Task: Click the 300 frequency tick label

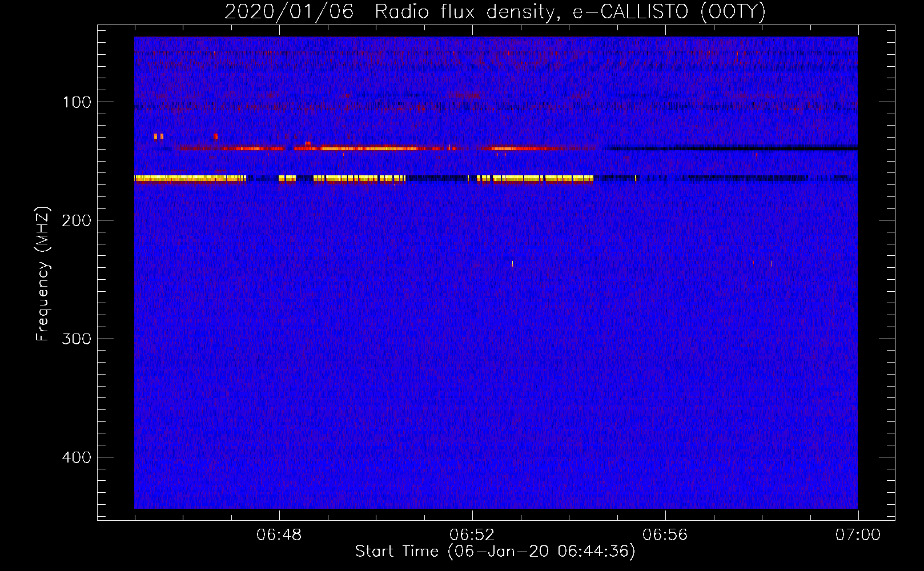Action: (x=77, y=339)
